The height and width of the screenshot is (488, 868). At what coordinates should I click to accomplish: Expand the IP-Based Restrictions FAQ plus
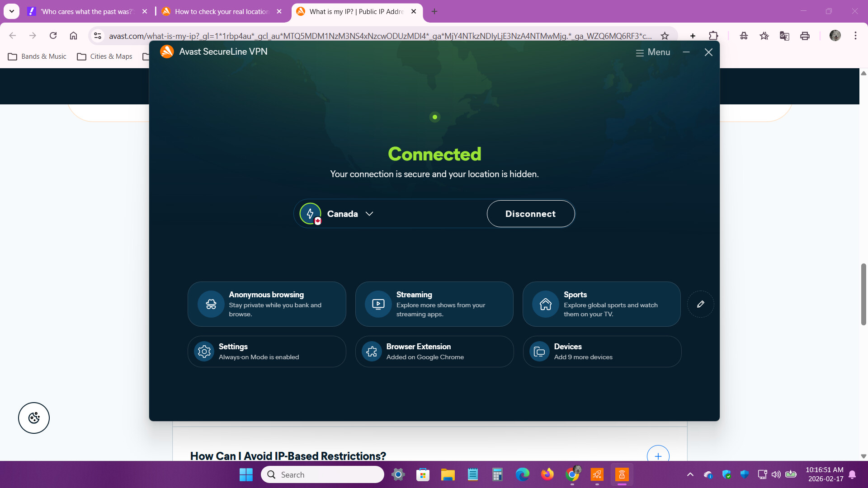(x=658, y=455)
